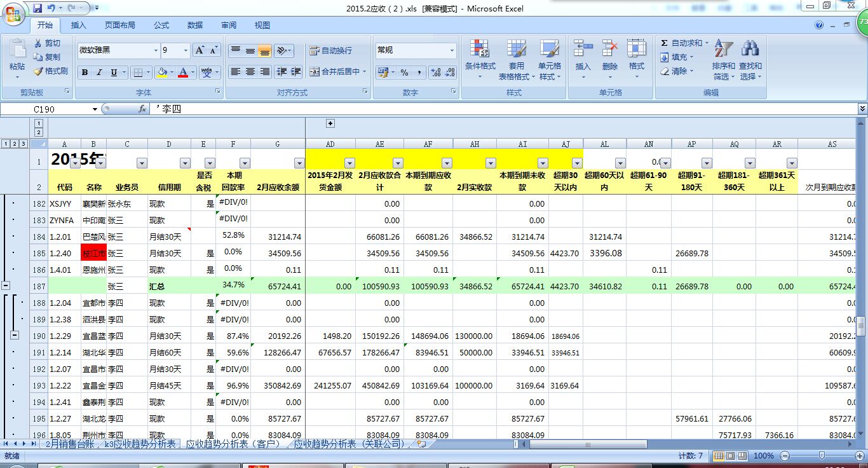Click red font color swatch
The width and height of the screenshot is (868, 468).
click(184, 72)
